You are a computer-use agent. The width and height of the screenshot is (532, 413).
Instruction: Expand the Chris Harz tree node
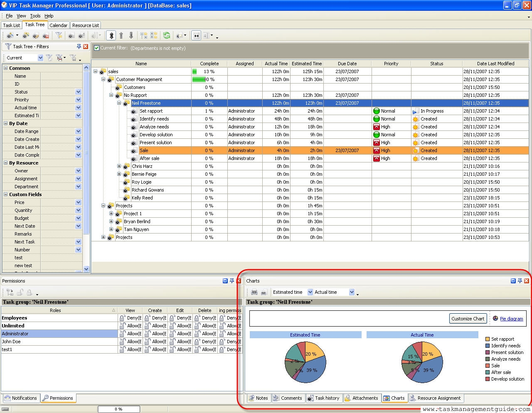pyautogui.click(x=119, y=166)
